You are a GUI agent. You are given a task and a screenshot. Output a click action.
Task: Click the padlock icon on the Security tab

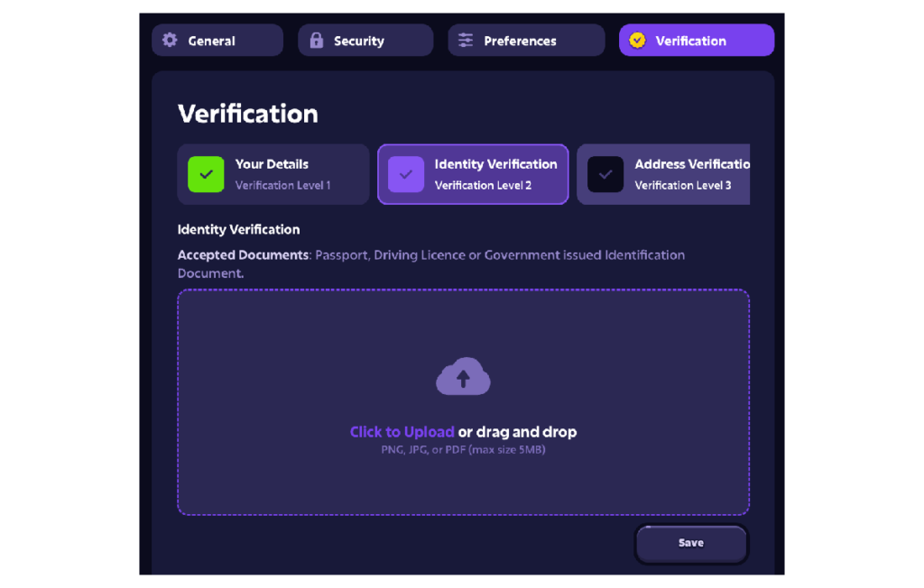(x=316, y=41)
